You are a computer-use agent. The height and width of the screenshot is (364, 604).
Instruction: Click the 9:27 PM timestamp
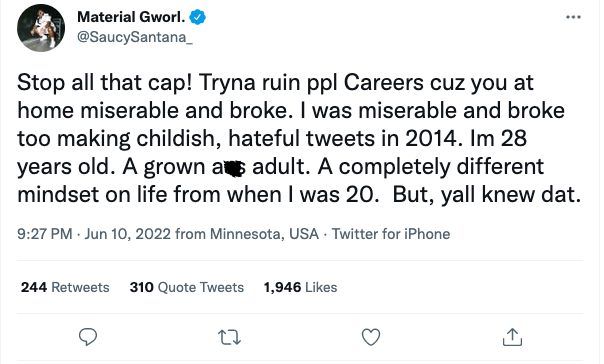point(45,234)
